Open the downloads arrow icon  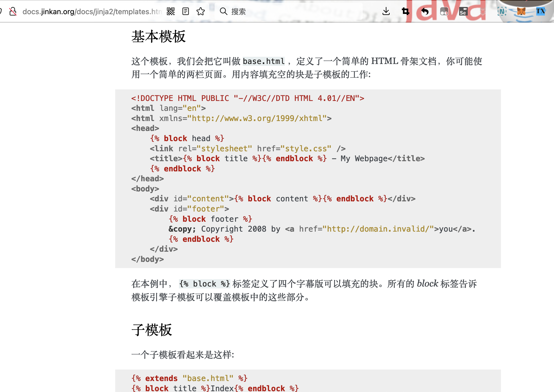pos(386,11)
